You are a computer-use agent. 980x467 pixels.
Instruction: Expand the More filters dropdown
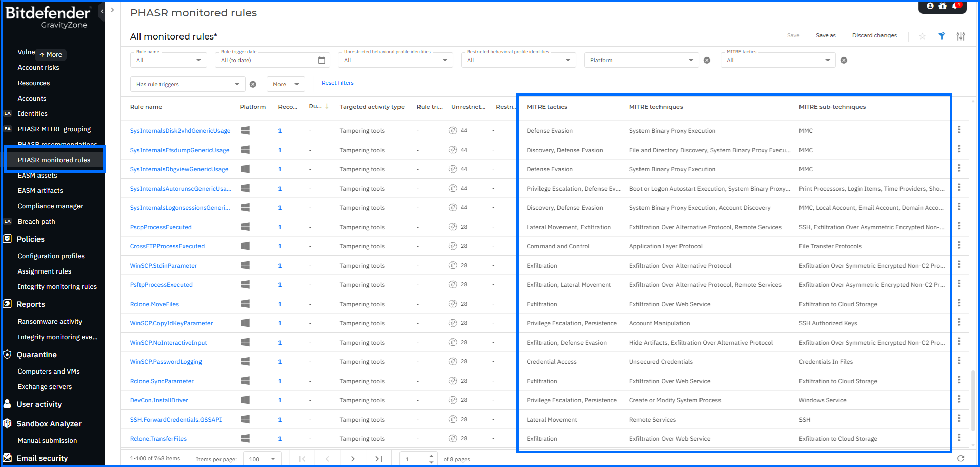(286, 84)
